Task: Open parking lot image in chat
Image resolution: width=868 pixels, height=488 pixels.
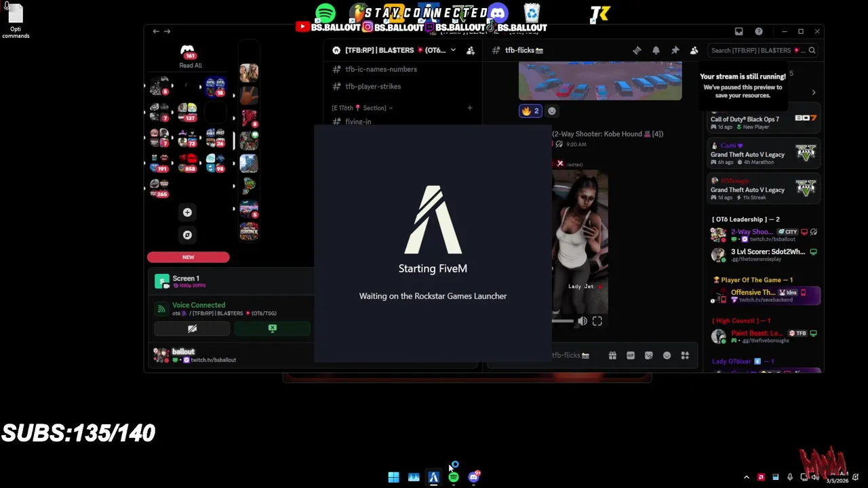Action: pyautogui.click(x=600, y=81)
